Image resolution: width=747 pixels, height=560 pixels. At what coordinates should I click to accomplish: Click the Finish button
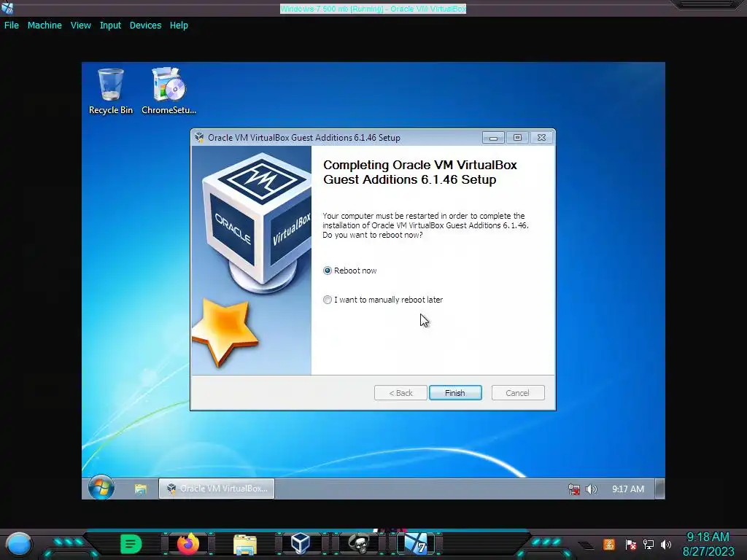pos(455,393)
